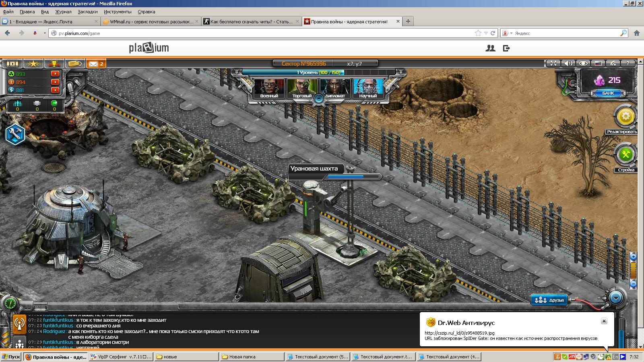
Task: Select the Военный advisor portrait
Action: [x=269, y=88]
